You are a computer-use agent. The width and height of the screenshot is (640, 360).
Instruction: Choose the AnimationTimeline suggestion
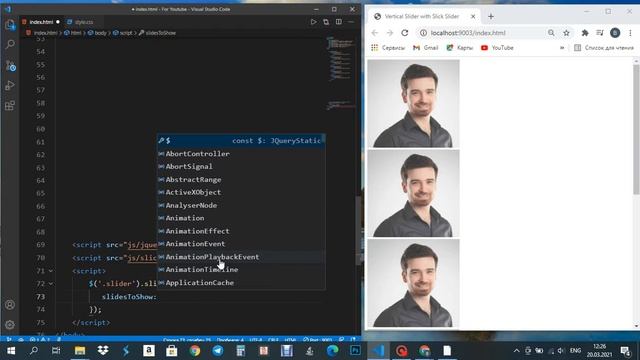coord(241,269)
